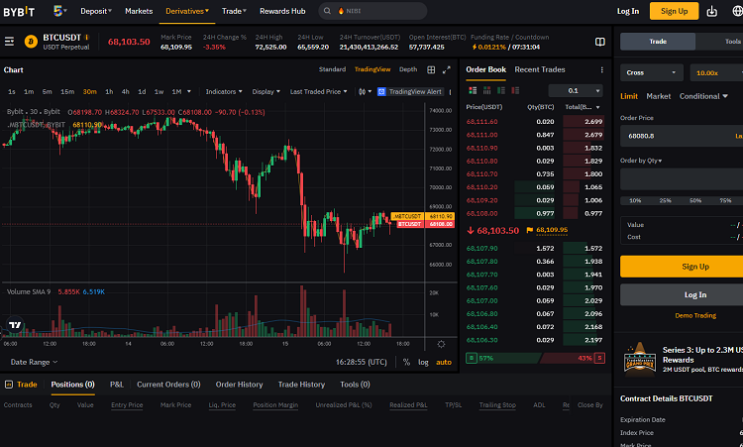The height and width of the screenshot is (447, 743).
Task: Open the hamburger menu beside BTCUSDT
Action: (9, 42)
